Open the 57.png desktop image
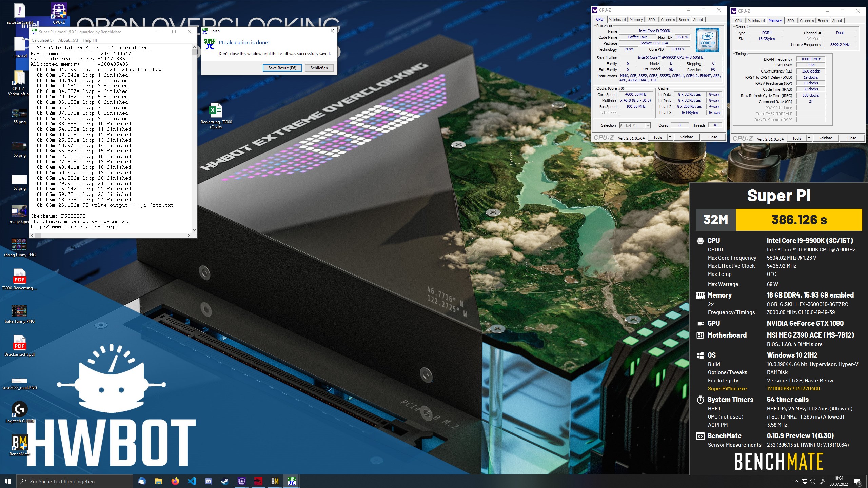This screenshot has height=488, width=868. point(20,182)
